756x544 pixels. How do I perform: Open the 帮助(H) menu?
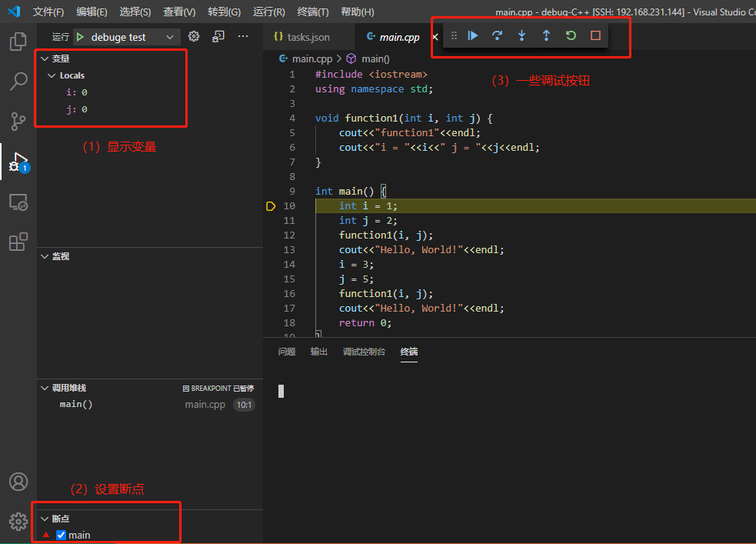tap(358, 12)
